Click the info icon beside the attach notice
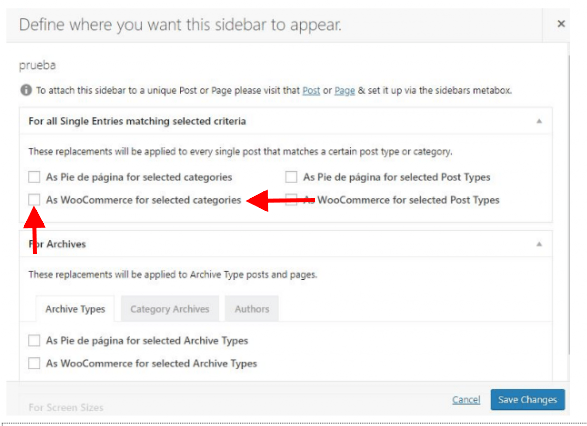 click(26, 90)
